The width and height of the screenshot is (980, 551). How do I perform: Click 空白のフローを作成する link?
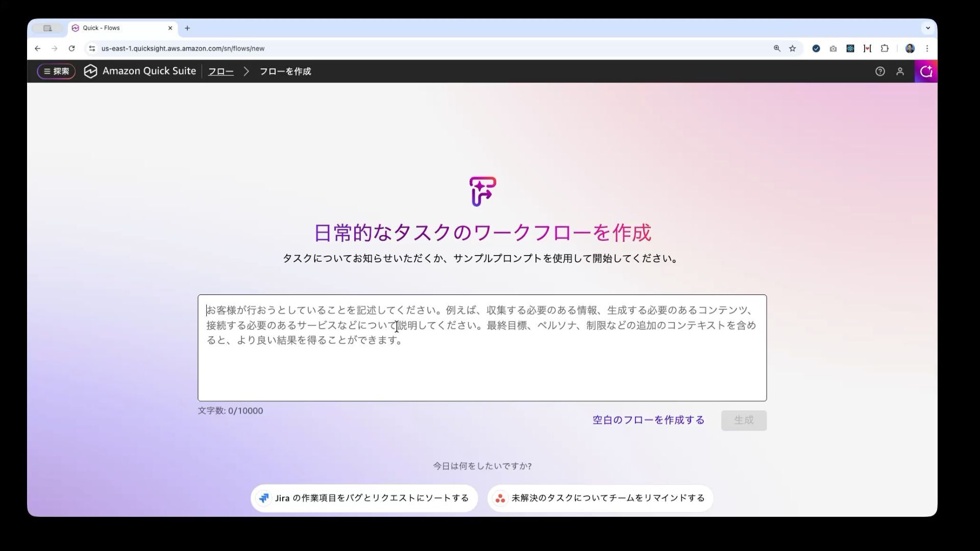click(x=648, y=420)
